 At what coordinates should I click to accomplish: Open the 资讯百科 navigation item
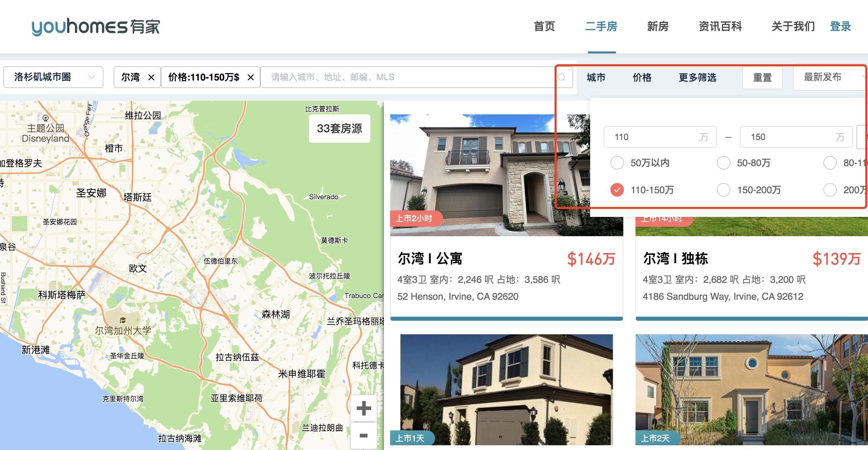(x=720, y=26)
